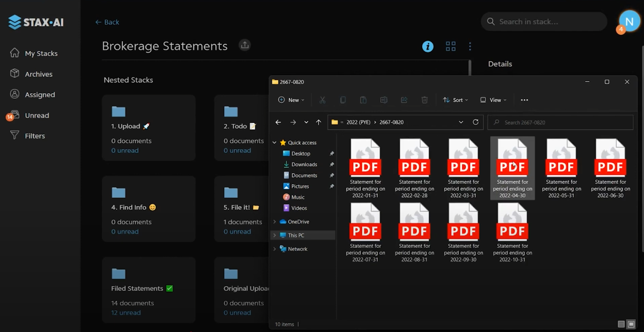This screenshot has width=644, height=332.
Task: Click the Share icon in Explorer toolbar
Action: (x=404, y=100)
